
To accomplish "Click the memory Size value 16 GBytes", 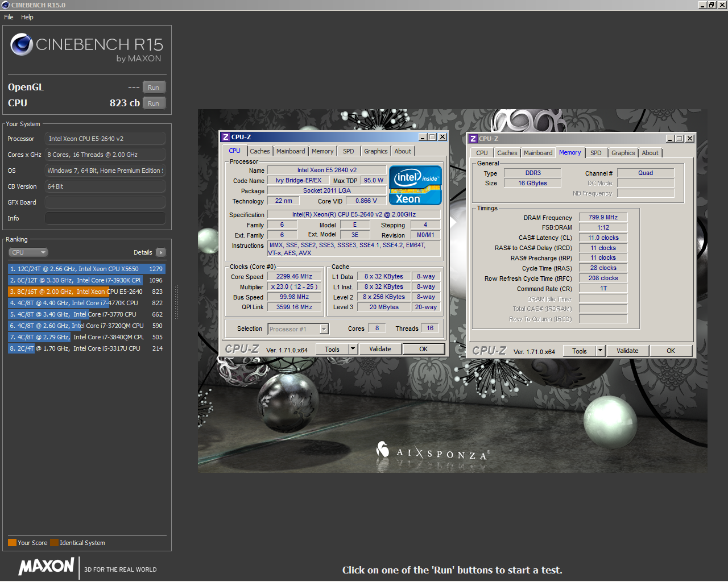I will 532,183.
